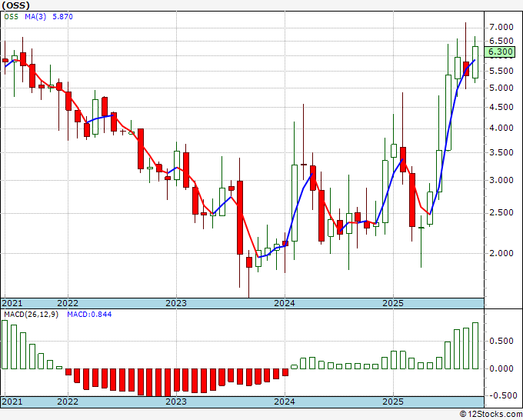Select the MA(3) legend label
This screenshot has height=420, width=523.
pyautogui.click(x=35, y=17)
